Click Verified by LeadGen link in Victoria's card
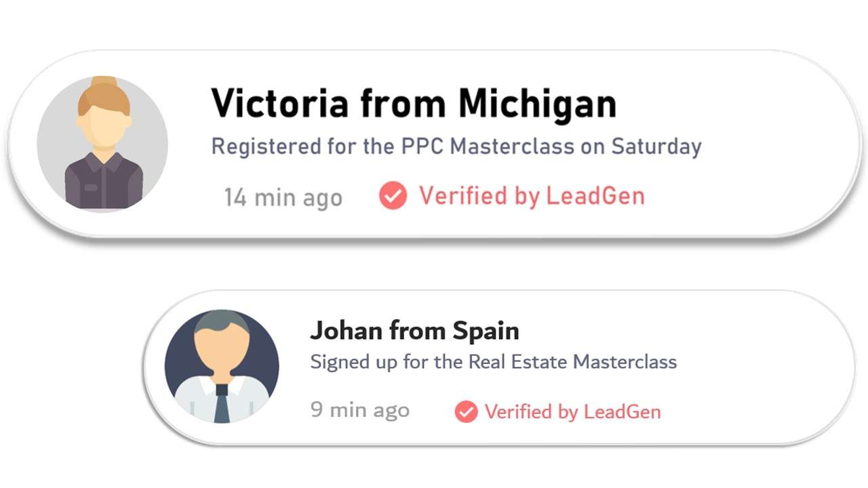Image resolution: width=868 pixels, height=488 pixels. [532, 196]
